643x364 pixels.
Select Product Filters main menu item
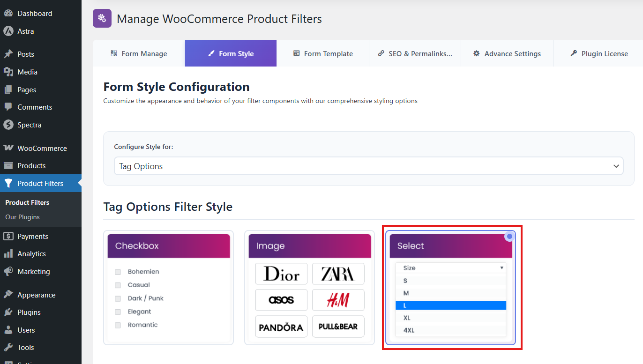pyautogui.click(x=41, y=184)
